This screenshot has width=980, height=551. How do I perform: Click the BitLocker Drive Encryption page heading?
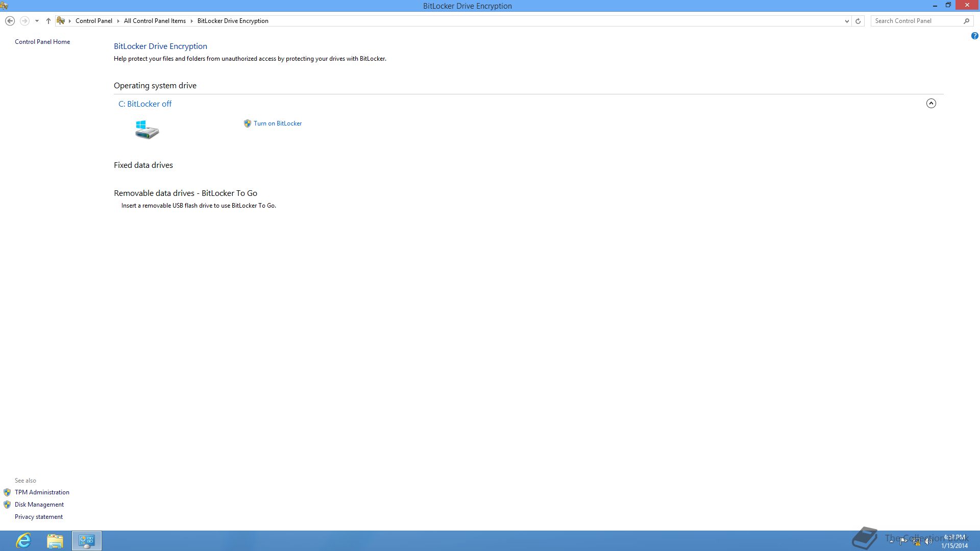coord(160,46)
